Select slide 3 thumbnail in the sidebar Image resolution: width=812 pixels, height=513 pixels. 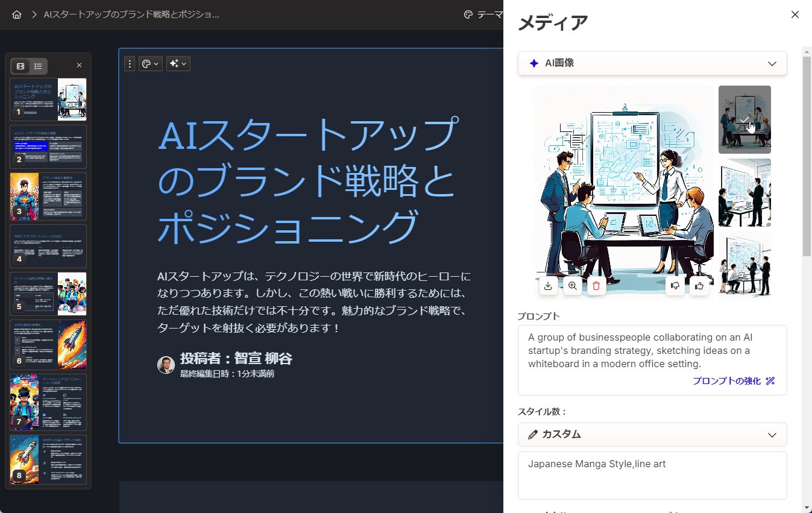48,196
